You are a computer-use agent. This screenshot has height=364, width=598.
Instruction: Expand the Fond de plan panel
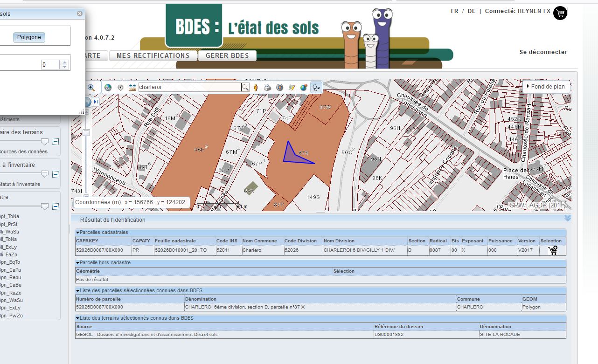(545, 86)
